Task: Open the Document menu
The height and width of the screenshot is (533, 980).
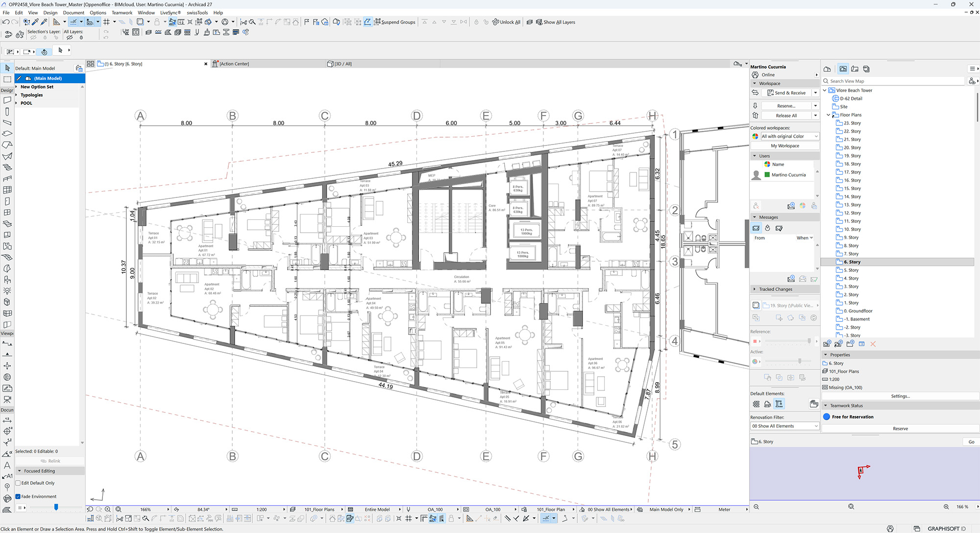Action: coord(73,13)
